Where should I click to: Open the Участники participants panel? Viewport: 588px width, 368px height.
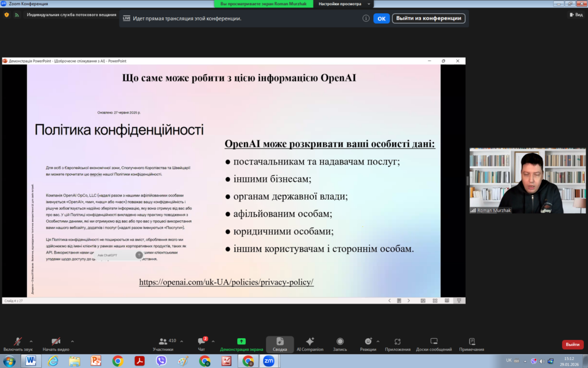(x=163, y=342)
